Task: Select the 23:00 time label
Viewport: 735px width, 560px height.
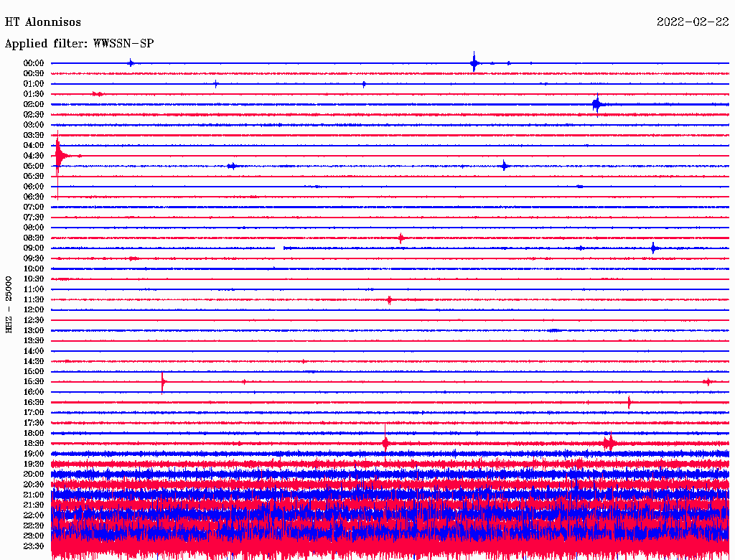Action: tap(34, 536)
